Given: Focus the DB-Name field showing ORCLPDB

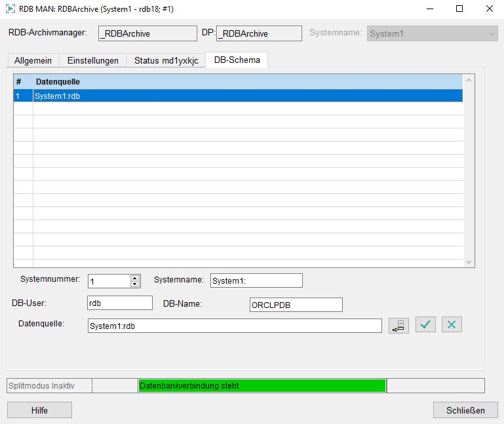Looking at the screenshot, I should (x=296, y=305).
